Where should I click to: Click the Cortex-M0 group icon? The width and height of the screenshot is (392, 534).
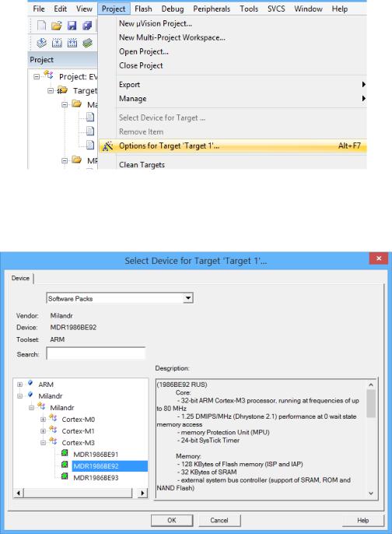pyautogui.click(x=53, y=418)
